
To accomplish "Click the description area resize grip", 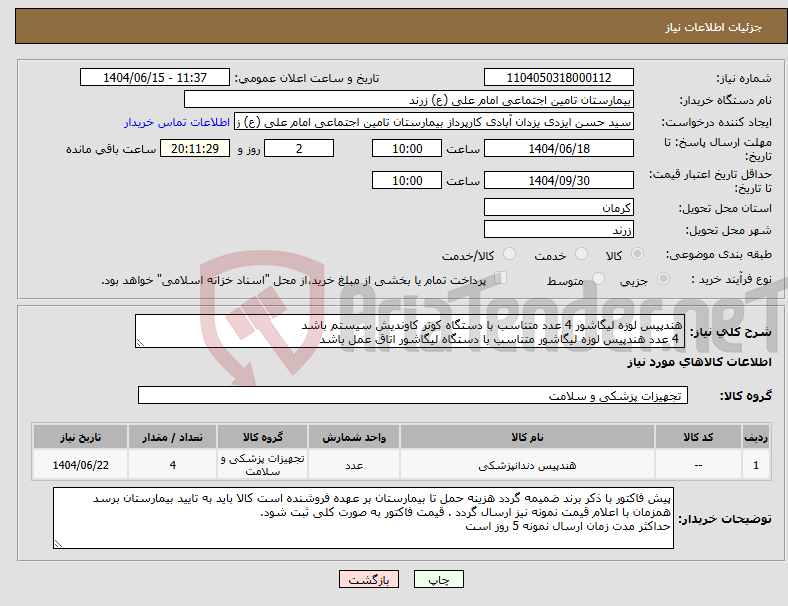I will [140, 343].
